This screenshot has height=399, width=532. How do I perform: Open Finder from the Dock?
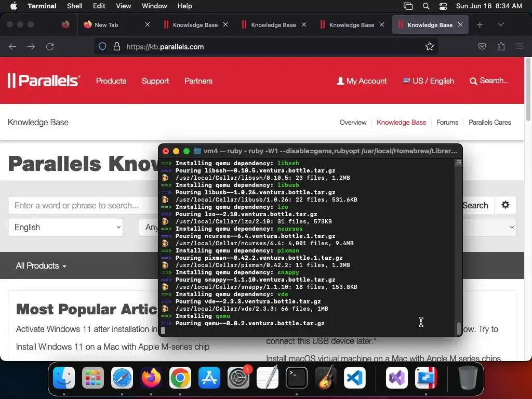[64, 378]
